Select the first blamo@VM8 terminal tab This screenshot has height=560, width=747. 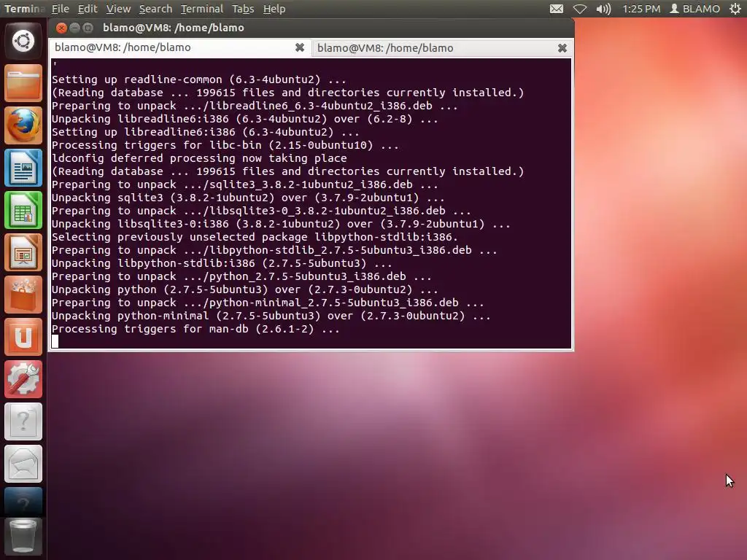[x=179, y=47]
